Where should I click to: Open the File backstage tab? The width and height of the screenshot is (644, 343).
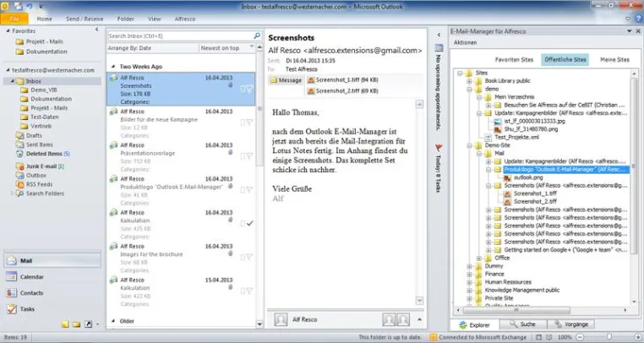[14, 19]
